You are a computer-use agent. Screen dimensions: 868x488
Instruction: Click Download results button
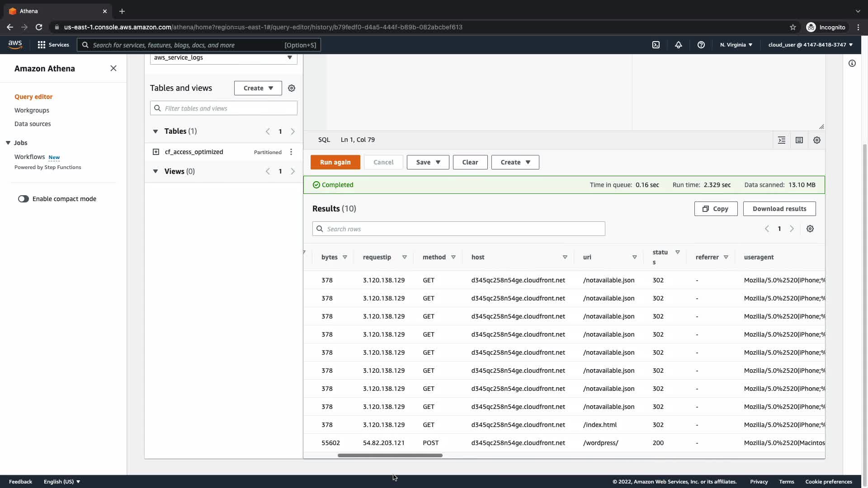(779, 209)
